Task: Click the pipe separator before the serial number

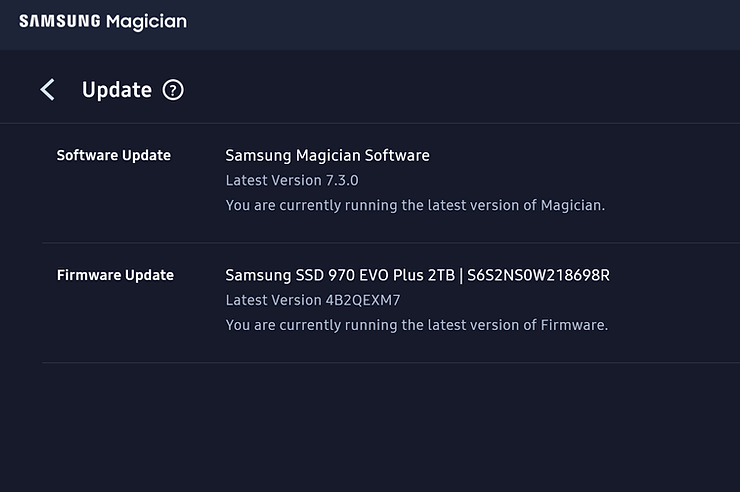Action: click(460, 275)
